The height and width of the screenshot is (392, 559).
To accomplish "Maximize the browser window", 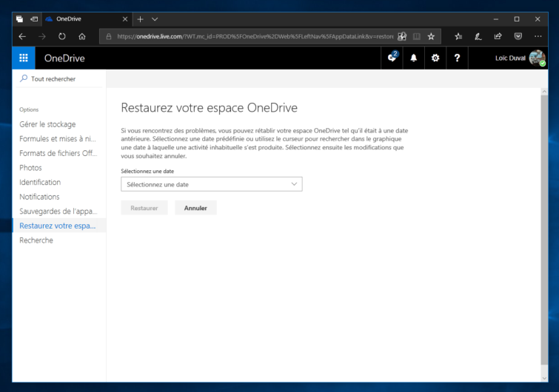I will 517,19.
